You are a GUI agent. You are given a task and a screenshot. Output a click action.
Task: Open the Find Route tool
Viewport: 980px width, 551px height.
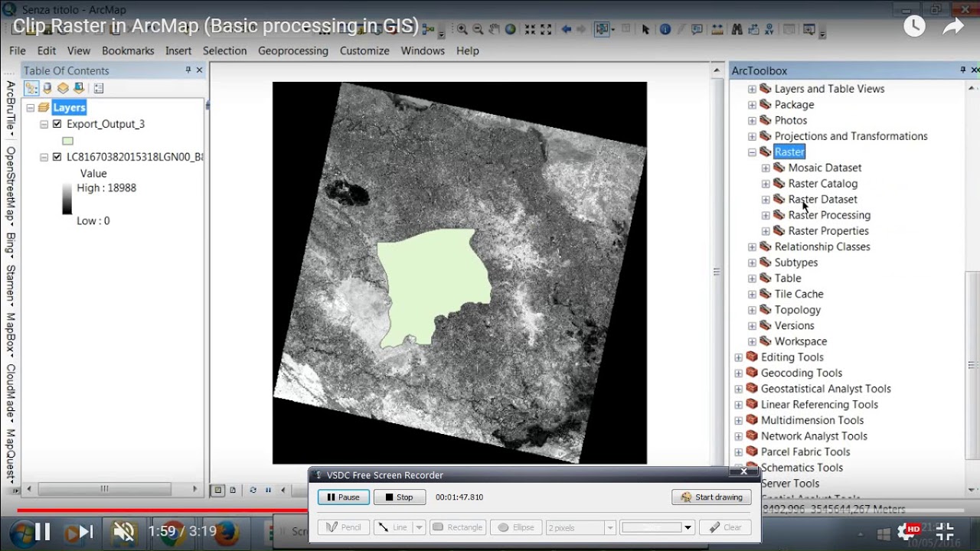point(754,29)
